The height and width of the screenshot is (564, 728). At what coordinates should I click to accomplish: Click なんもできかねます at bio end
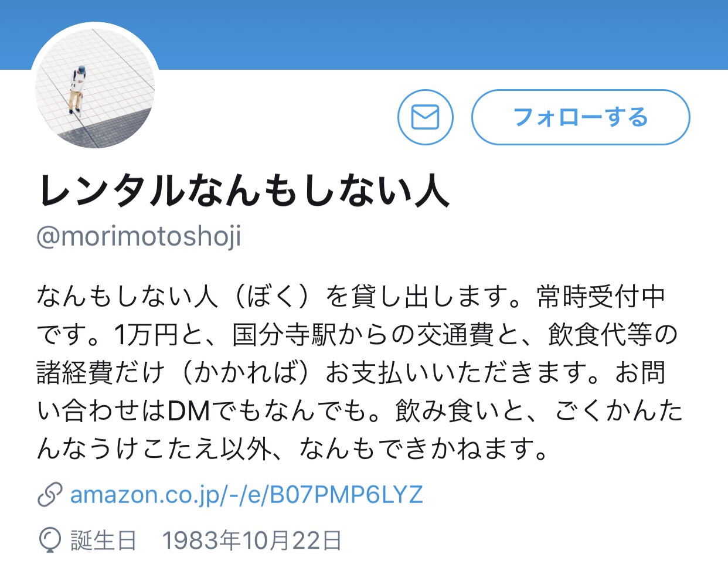point(417,449)
